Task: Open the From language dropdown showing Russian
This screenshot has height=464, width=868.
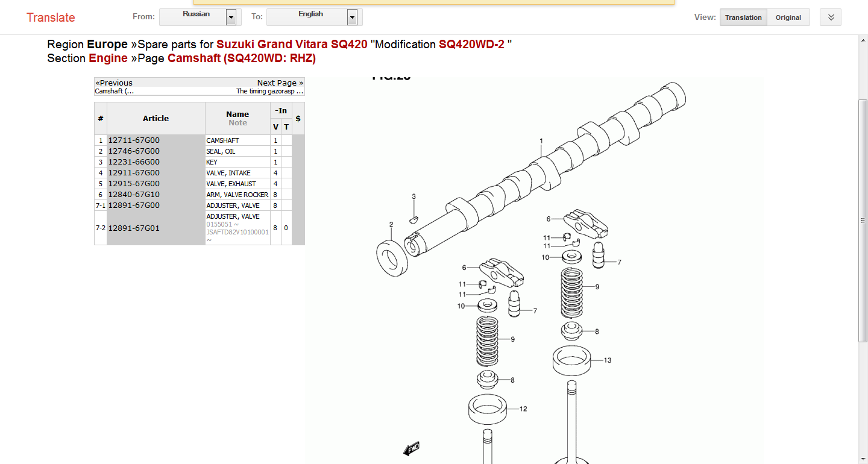Action: (x=200, y=17)
